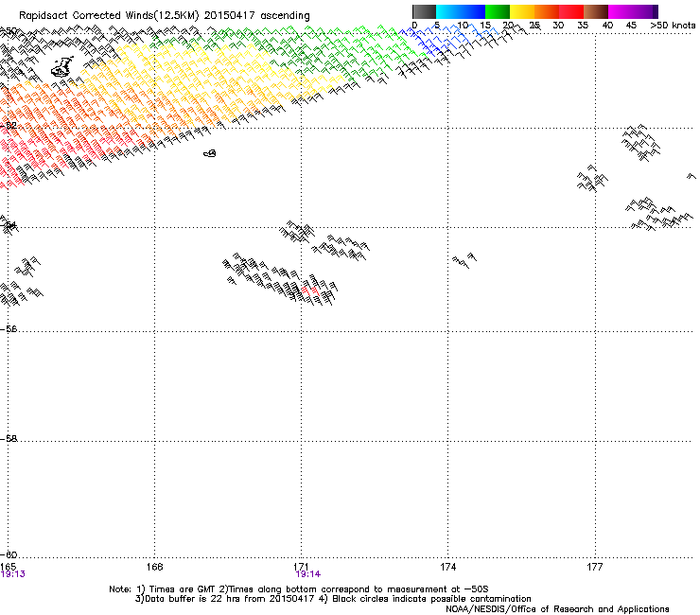The image size is (700, 615).
Task: Click the latitude label -58
Action: click(x=9, y=439)
